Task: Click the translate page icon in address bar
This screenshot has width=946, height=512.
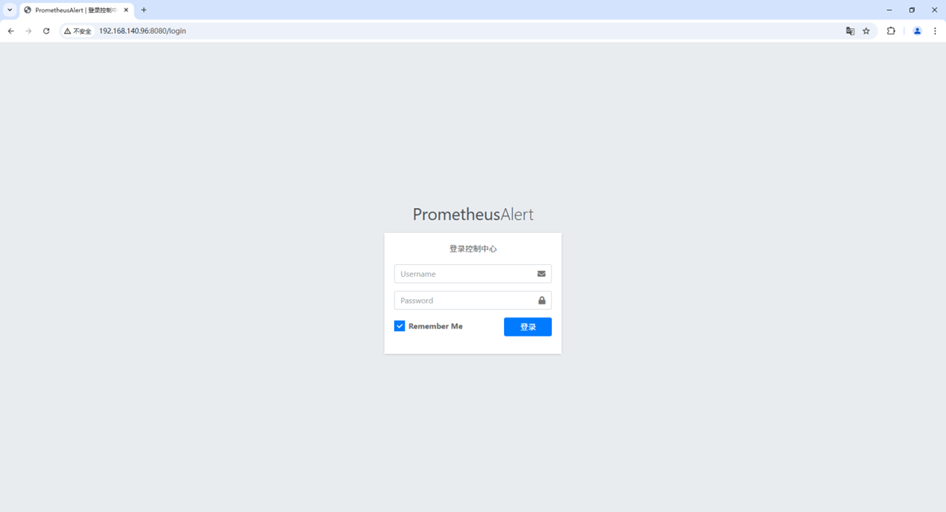Action: tap(850, 31)
